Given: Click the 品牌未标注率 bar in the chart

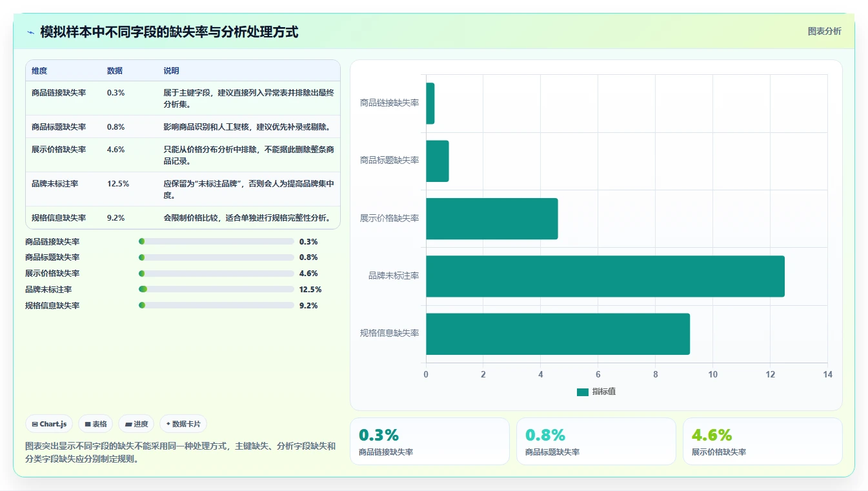Looking at the screenshot, I should (x=605, y=276).
